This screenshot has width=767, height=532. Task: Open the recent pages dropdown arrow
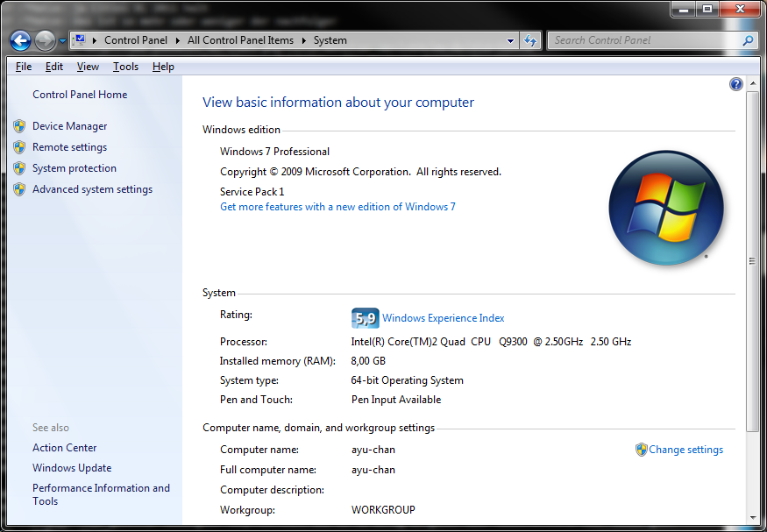point(63,41)
